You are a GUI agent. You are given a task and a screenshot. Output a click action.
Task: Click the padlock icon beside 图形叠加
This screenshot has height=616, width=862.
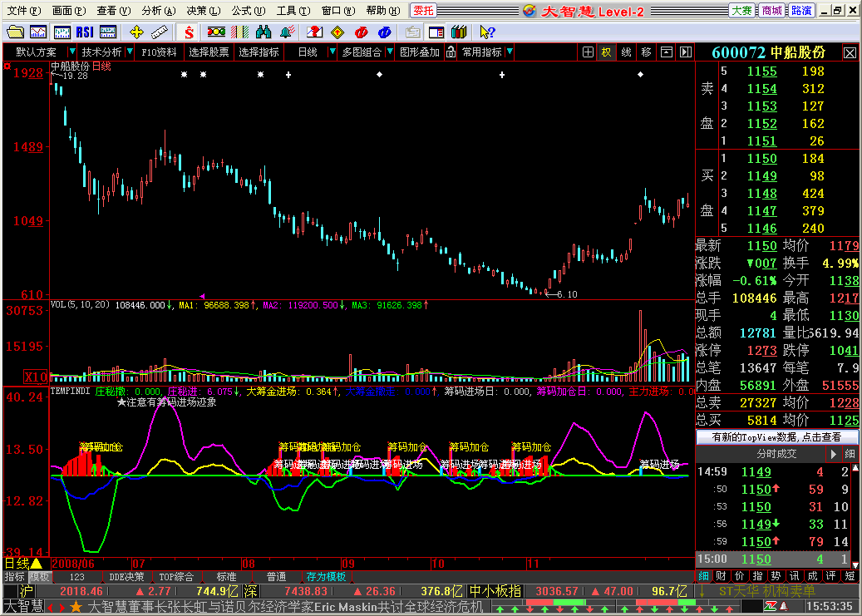click(x=451, y=52)
